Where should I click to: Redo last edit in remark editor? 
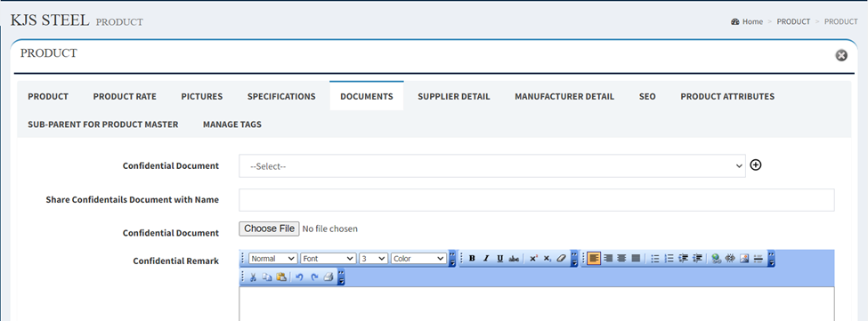(x=314, y=277)
